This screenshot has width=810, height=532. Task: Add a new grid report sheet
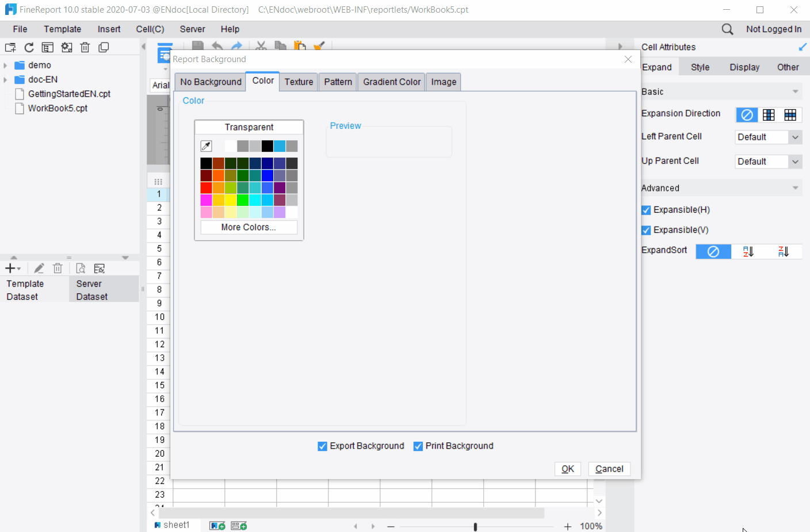(217, 525)
